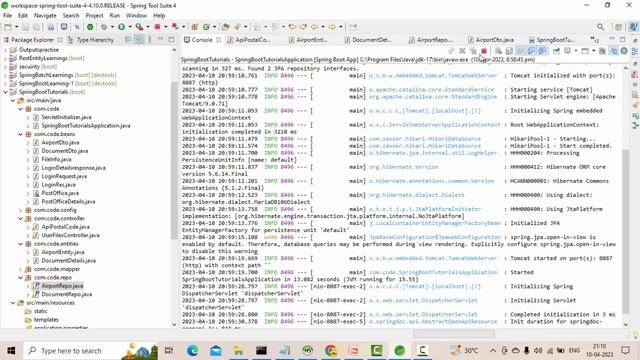Switch to the ApiPostalCo... editor tab

248,40
